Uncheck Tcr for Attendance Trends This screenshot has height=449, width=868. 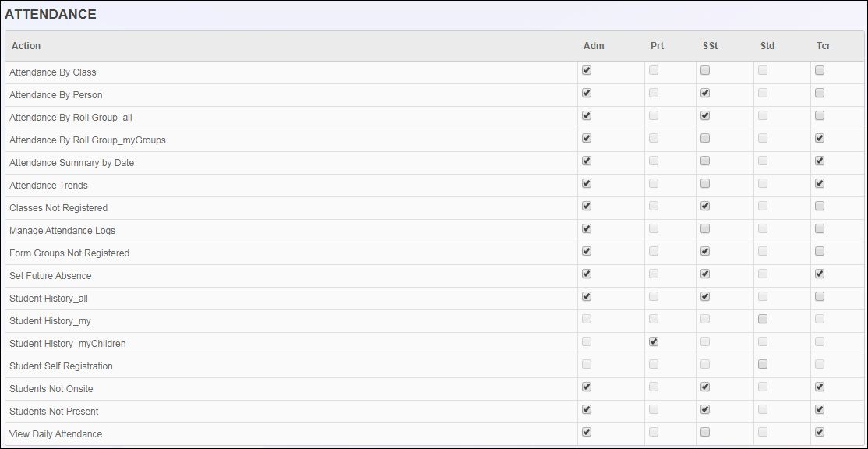tap(820, 183)
